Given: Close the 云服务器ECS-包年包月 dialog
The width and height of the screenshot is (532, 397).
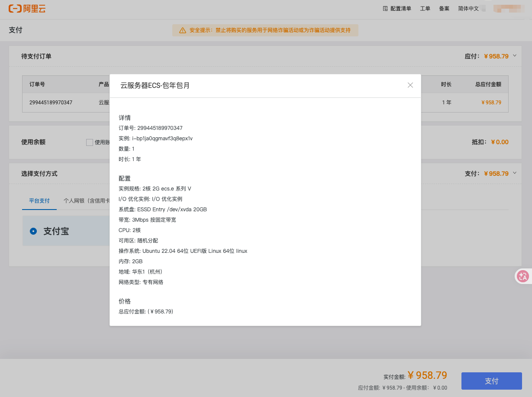Looking at the screenshot, I should [410, 85].
